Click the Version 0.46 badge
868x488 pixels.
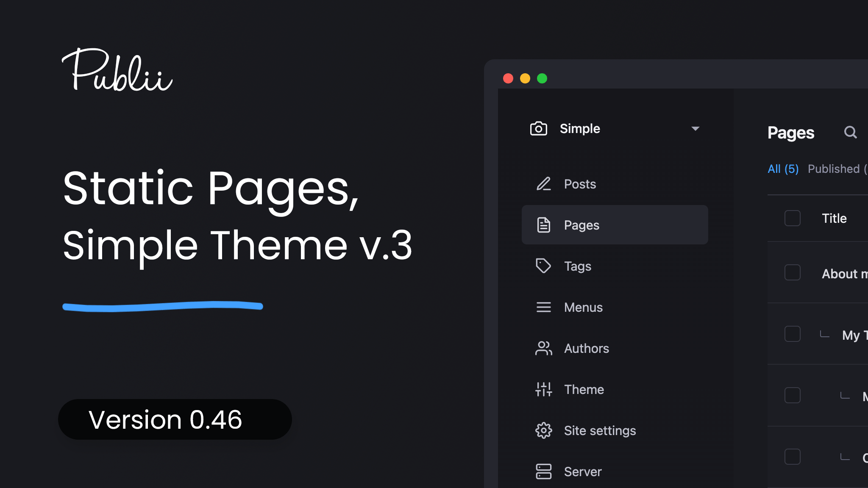[x=174, y=419]
